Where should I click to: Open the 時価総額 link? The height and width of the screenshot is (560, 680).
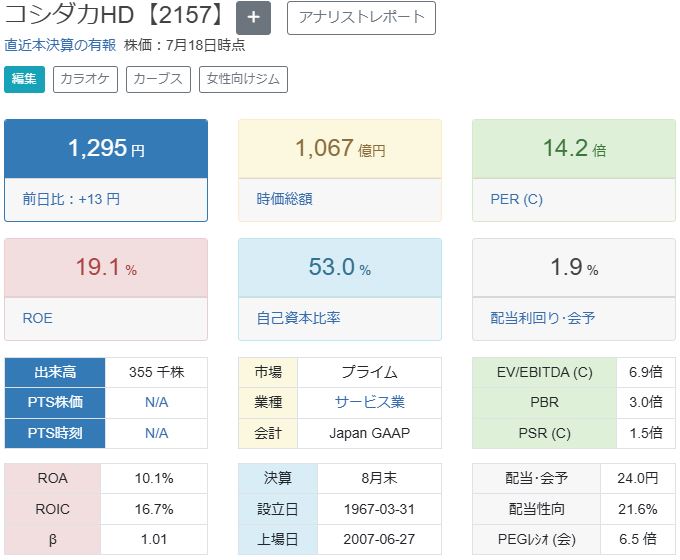(x=284, y=199)
